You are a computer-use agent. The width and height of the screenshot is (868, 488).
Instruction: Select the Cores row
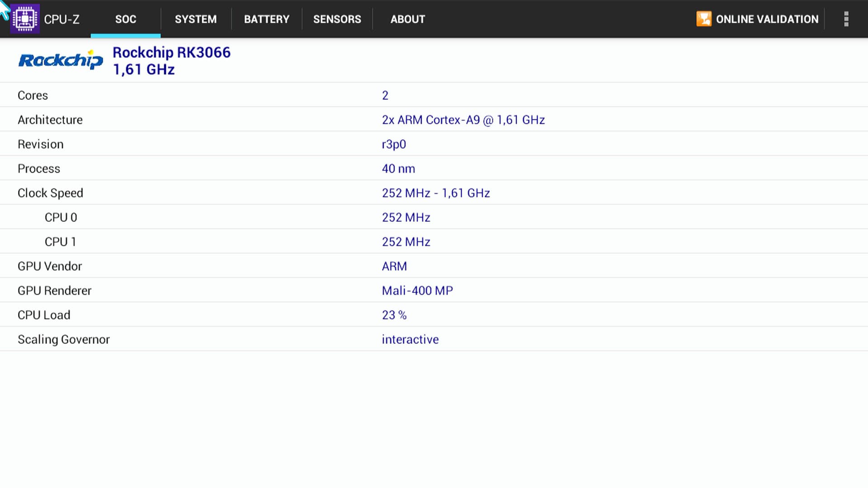pyautogui.click(x=33, y=95)
